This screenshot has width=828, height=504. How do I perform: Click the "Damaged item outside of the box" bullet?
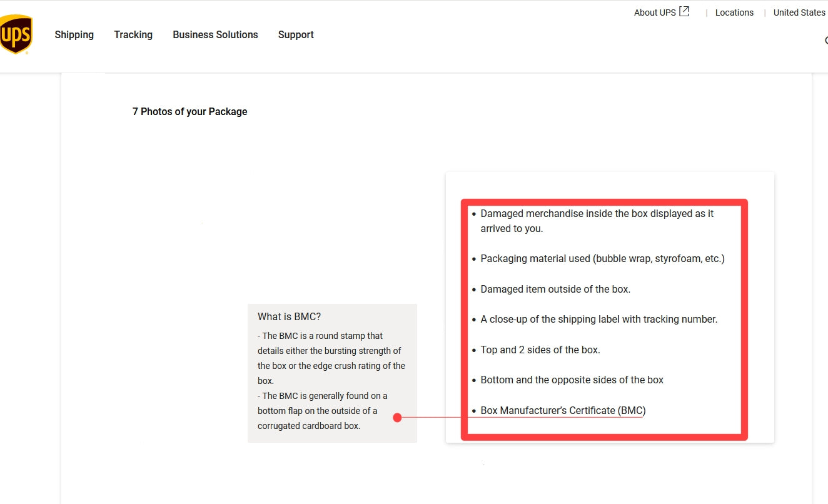click(555, 290)
